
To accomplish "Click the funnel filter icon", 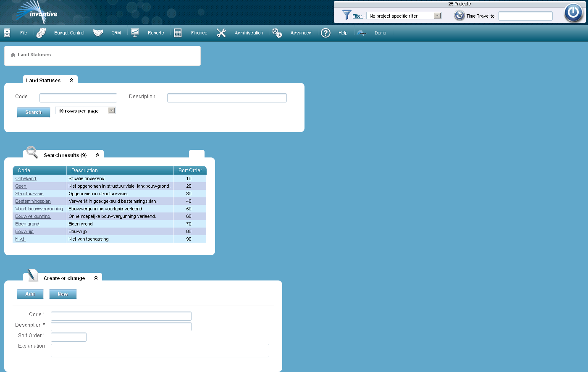I will tap(346, 15).
